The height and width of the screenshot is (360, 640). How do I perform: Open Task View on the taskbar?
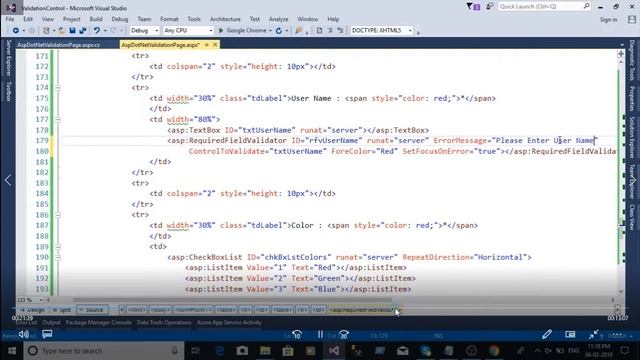click(x=196, y=351)
